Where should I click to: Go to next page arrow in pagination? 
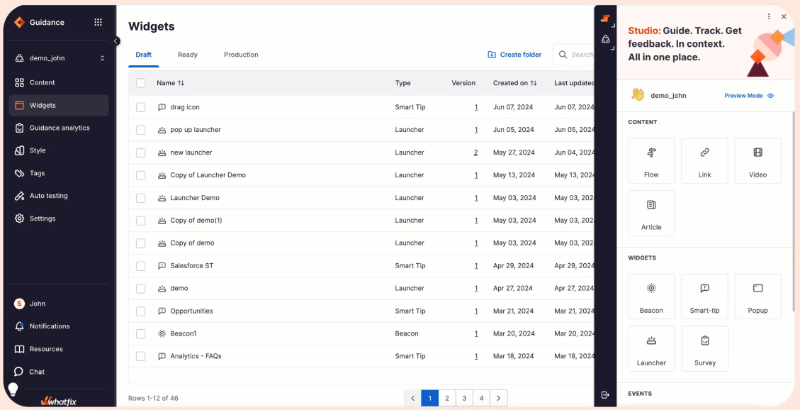pyautogui.click(x=499, y=398)
